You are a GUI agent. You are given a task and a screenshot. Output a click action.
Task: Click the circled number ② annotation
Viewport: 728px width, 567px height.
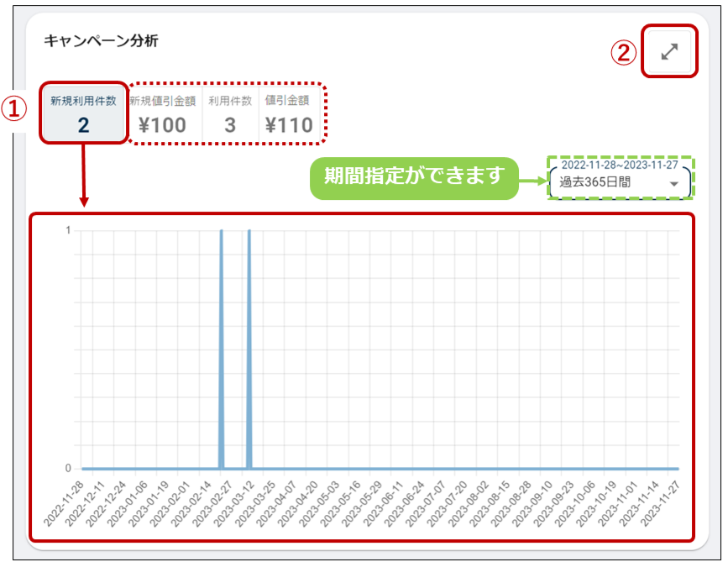click(x=621, y=53)
